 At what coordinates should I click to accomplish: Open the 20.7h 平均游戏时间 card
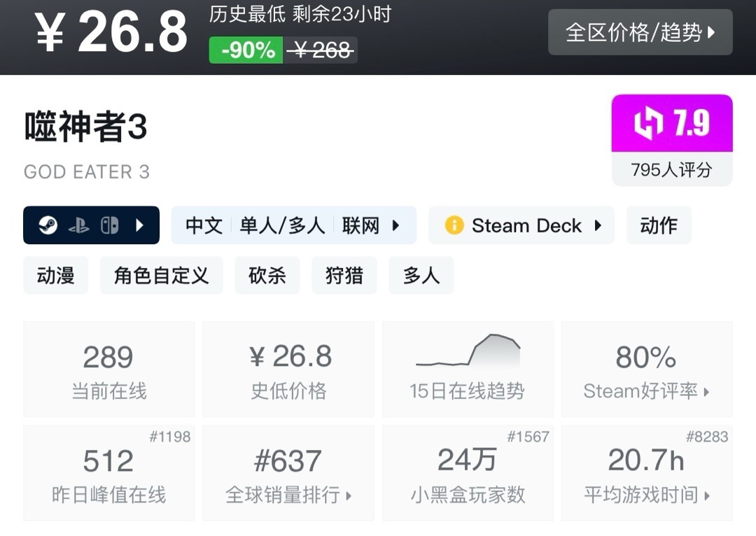pyautogui.click(x=647, y=473)
